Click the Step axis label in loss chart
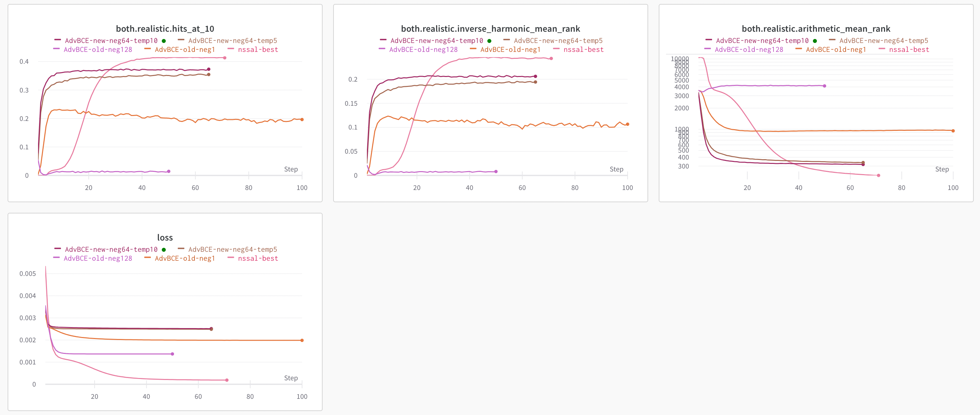 click(290, 378)
